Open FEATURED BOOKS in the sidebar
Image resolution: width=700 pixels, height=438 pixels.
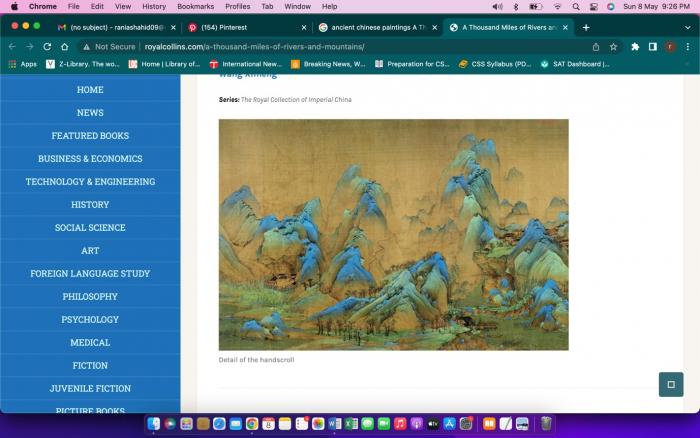[90, 136]
